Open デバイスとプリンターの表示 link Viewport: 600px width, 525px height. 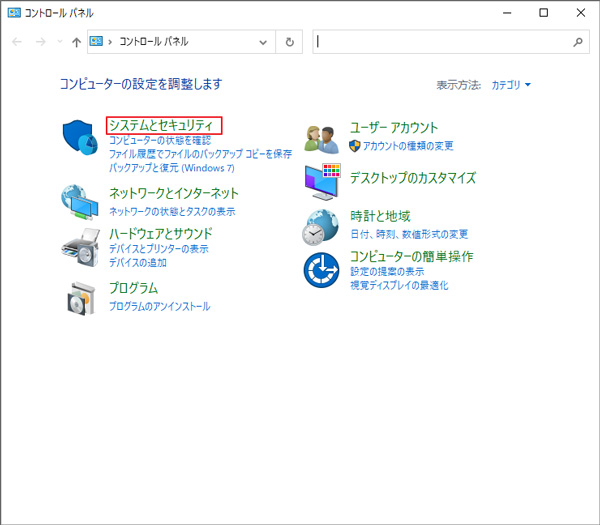(x=159, y=249)
